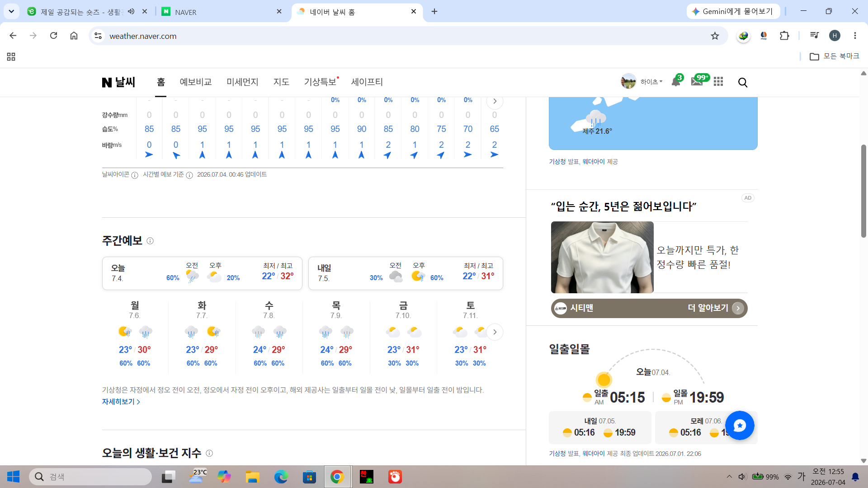Screen dimensions: 868x488
Task: Open Naver mail envelope with 99+ badge
Action: click(697, 81)
